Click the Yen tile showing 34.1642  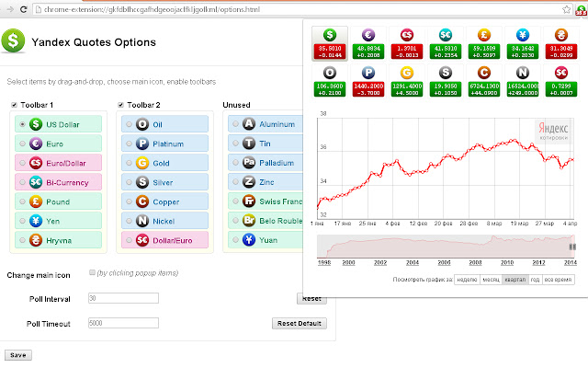[x=523, y=43]
